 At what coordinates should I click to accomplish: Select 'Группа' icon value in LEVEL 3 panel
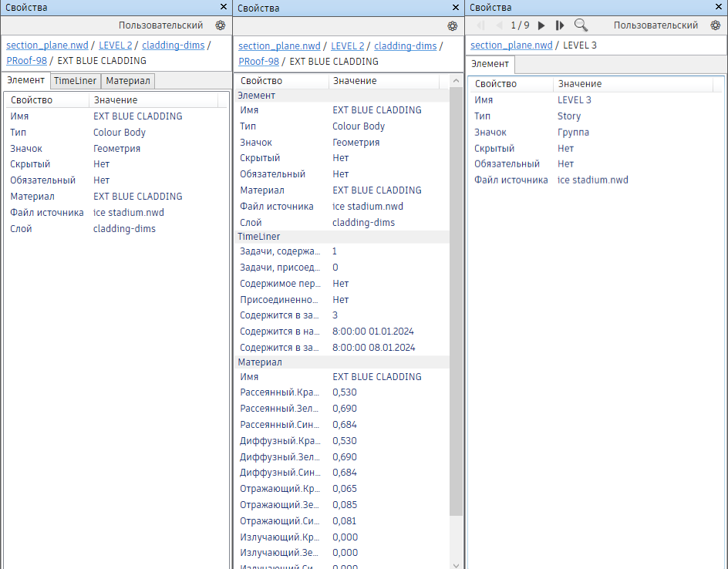tap(574, 133)
